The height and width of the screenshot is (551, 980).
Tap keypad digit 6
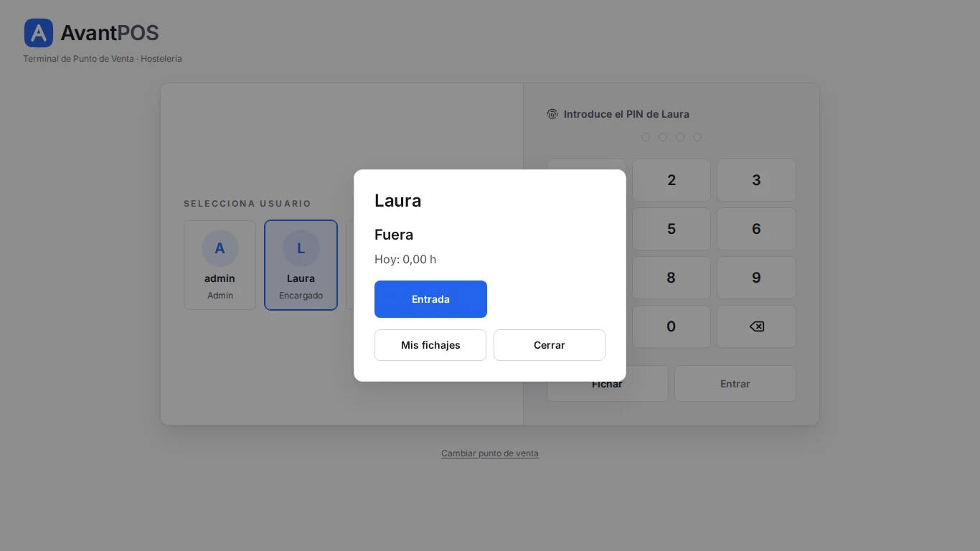coord(756,229)
